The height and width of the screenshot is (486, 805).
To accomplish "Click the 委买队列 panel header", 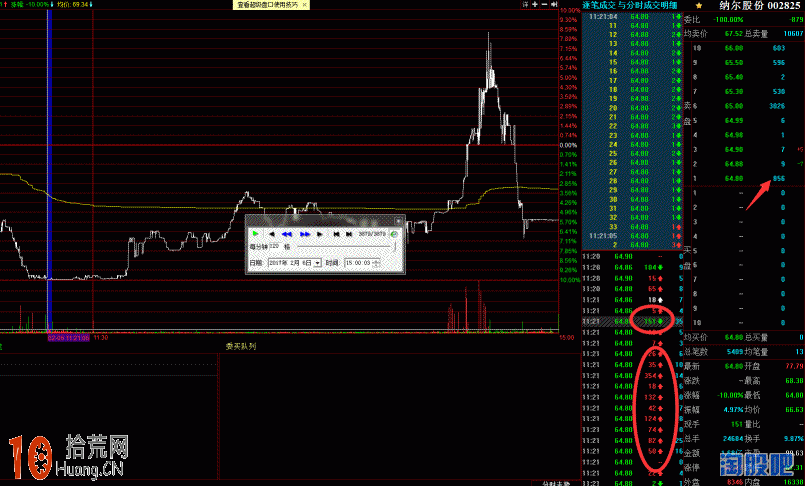I will (241, 346).
